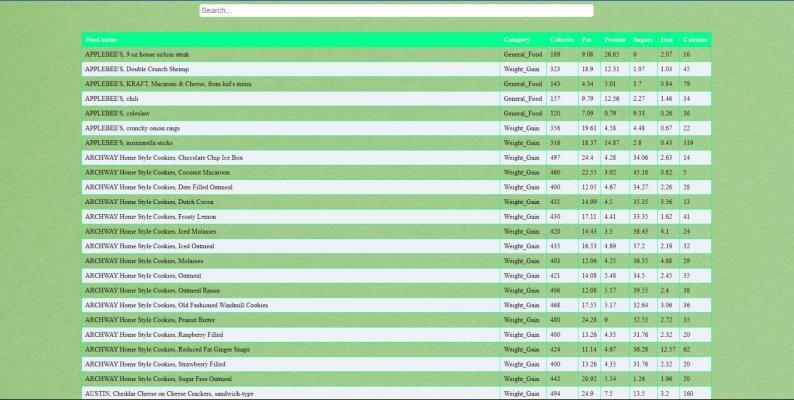The image size is (794, 400).
Task: Click ARCHWAY Reduced Fat Ginger Snaps name
Action: tap(167, 349)
